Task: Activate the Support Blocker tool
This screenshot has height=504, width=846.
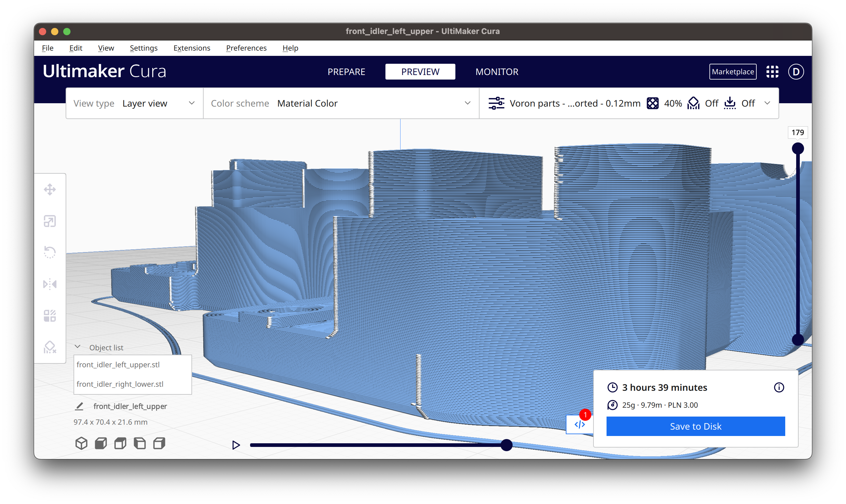Action: [x=50, y=347]
